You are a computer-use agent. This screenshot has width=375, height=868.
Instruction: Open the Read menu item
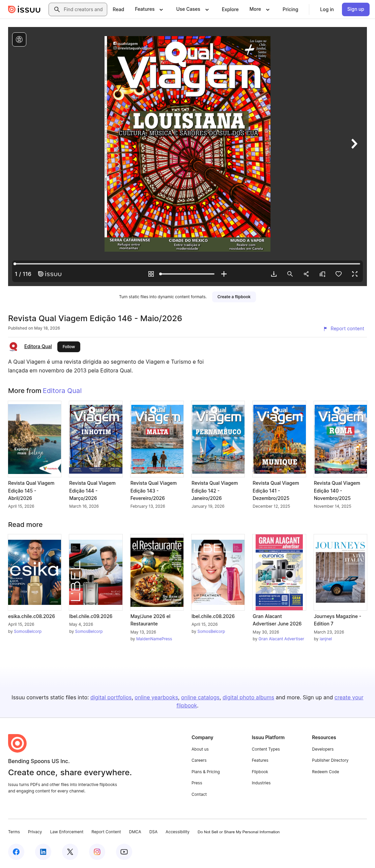[x=118, y=9]
